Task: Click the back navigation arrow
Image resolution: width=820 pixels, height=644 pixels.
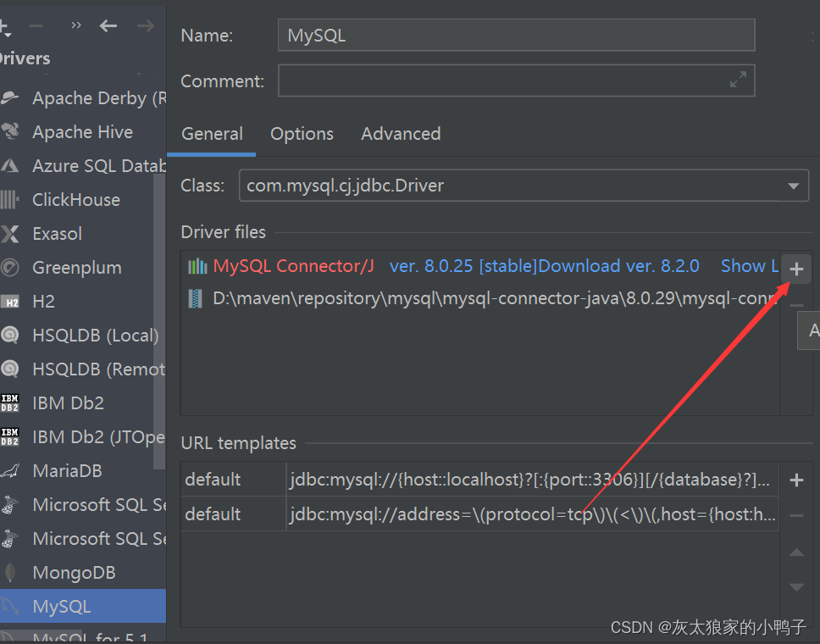Action: (108, 25)
